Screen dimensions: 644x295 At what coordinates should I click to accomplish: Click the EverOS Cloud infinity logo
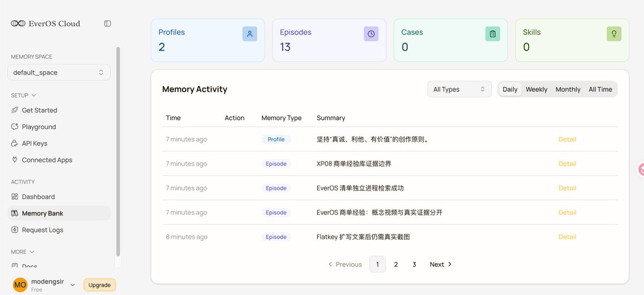[x=18, y=24]
